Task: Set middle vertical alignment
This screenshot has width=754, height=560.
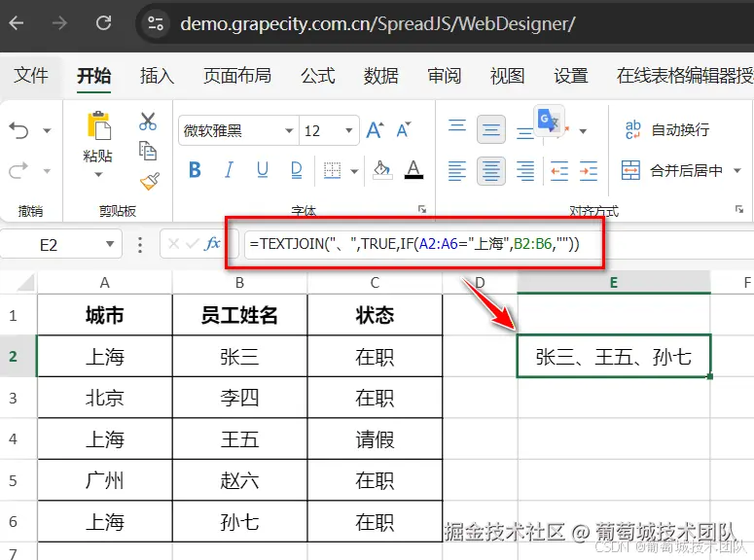Action: pos(491,129)
